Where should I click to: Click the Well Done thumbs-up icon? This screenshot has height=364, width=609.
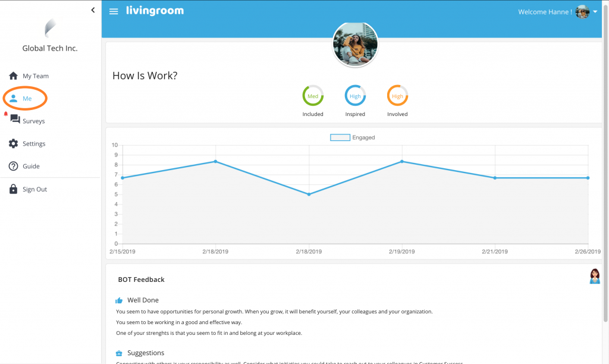(x=119, y=300)
